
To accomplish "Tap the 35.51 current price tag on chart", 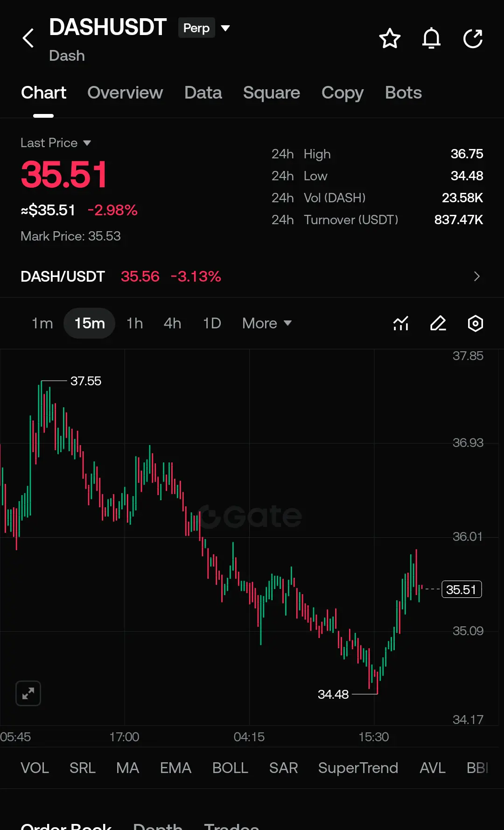I will coord(461,589).
